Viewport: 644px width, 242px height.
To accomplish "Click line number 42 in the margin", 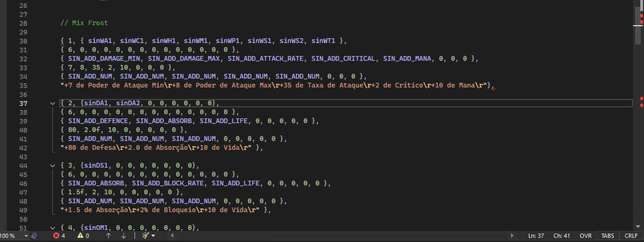I will 23,148.
